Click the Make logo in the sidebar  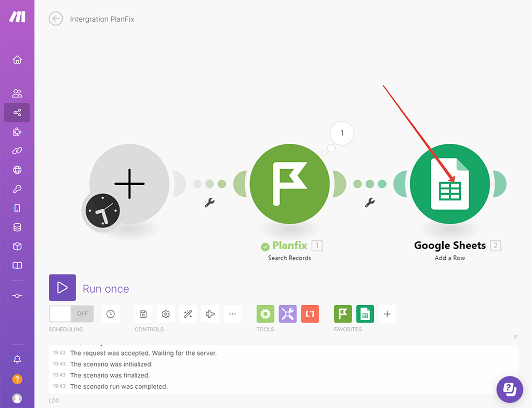pos(17,16)
